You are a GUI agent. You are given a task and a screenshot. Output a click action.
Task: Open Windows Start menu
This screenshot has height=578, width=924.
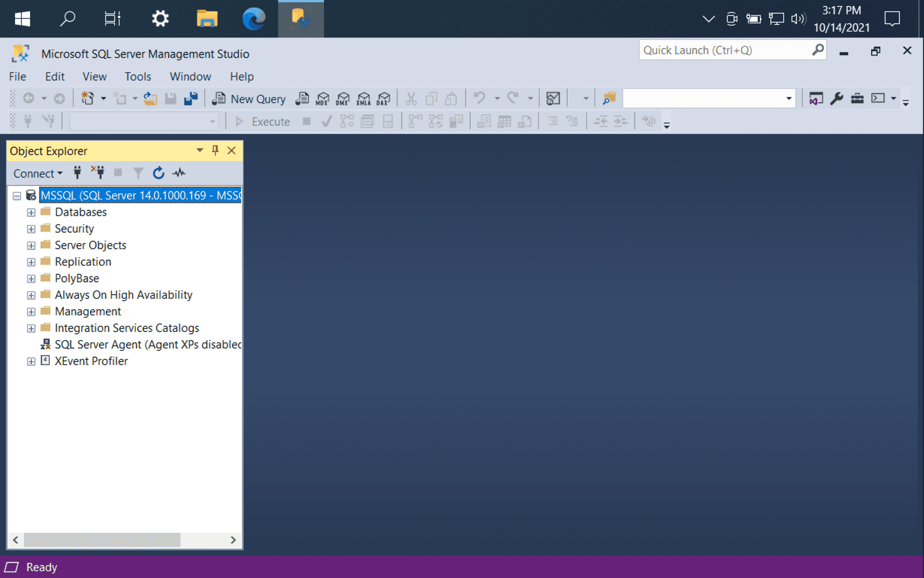coord(22,19)
